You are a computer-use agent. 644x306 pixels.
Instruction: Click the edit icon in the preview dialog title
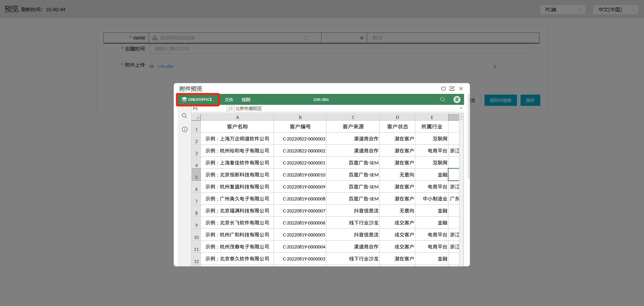452,89
